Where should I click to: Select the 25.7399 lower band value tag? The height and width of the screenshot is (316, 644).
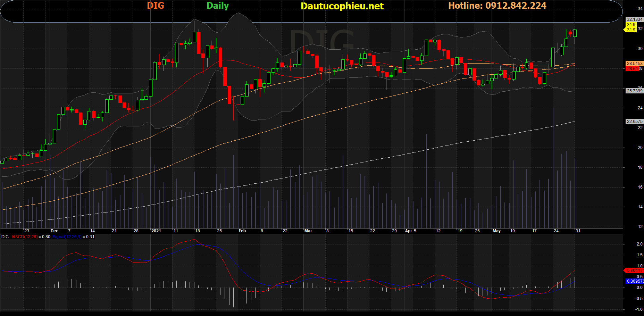634,91
